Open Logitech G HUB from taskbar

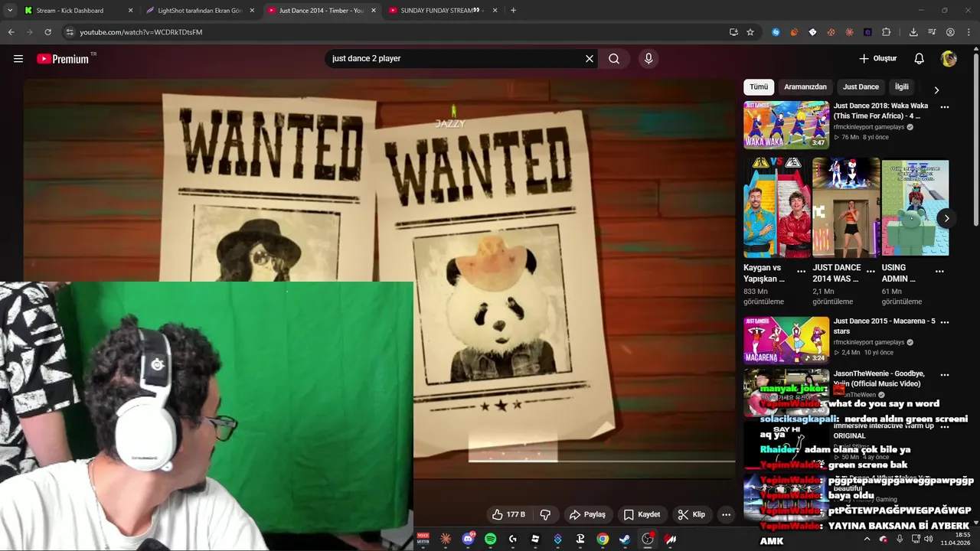[513, 539]
